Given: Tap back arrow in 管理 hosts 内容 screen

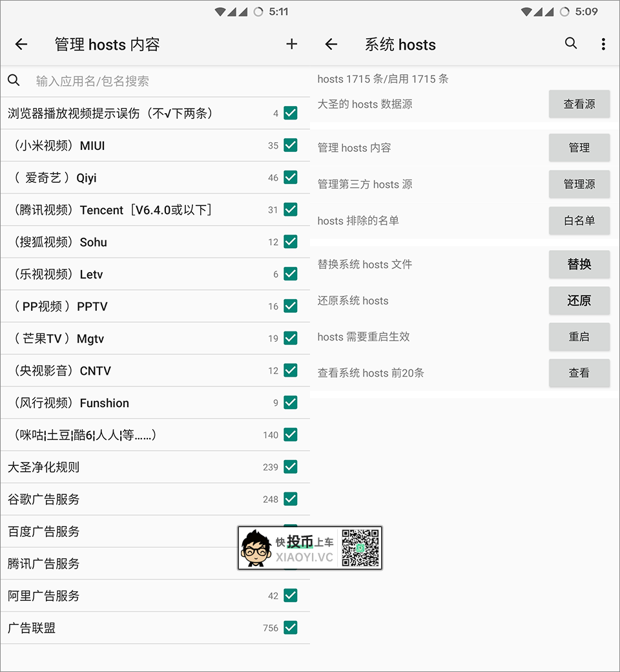Looking at the screenshot, I should point(21,44).
